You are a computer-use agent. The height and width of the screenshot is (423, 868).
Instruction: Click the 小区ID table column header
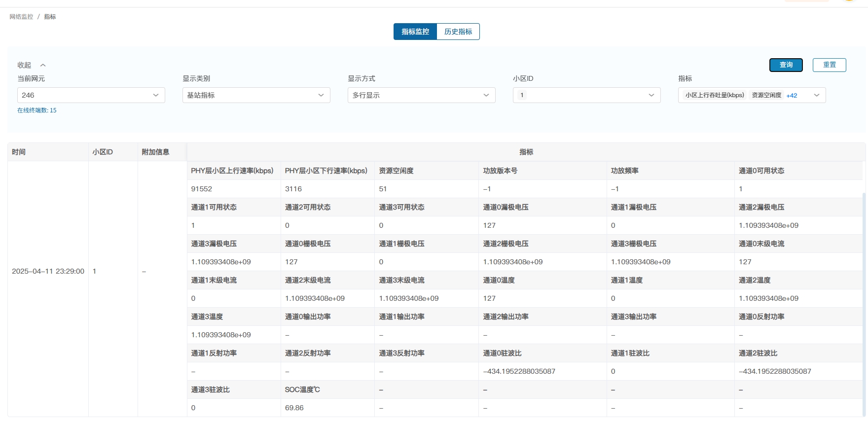[x=113, y=152]
